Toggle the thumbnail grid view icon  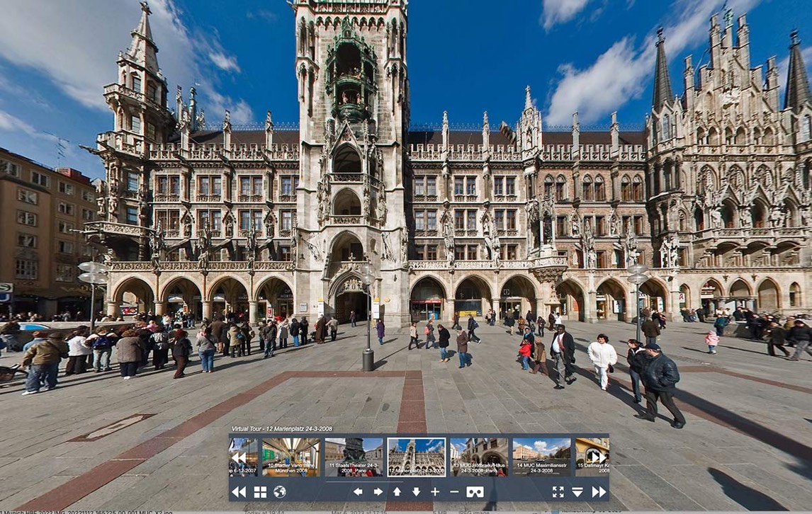260,491
